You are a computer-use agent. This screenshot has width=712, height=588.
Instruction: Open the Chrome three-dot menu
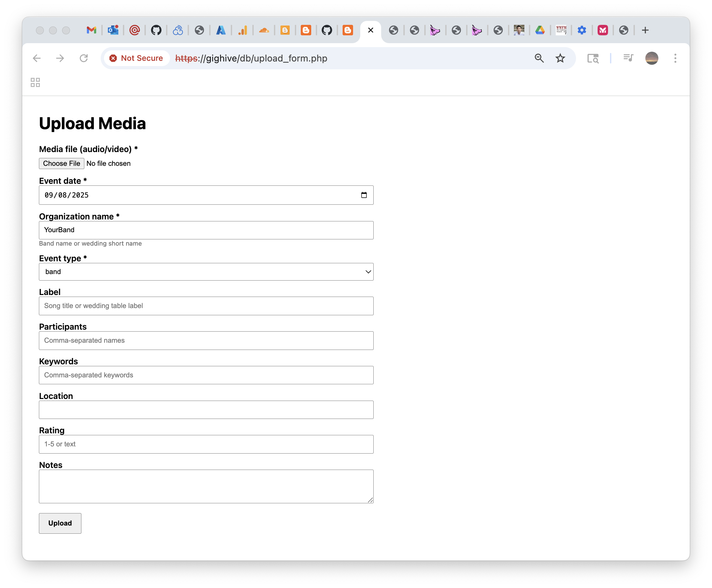pyautogui.click(x=675, y=58)
